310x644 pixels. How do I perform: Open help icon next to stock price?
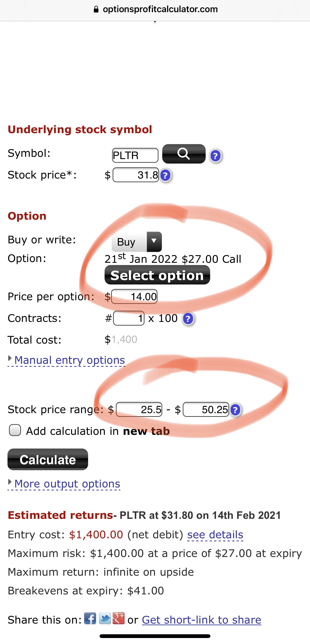165,175
